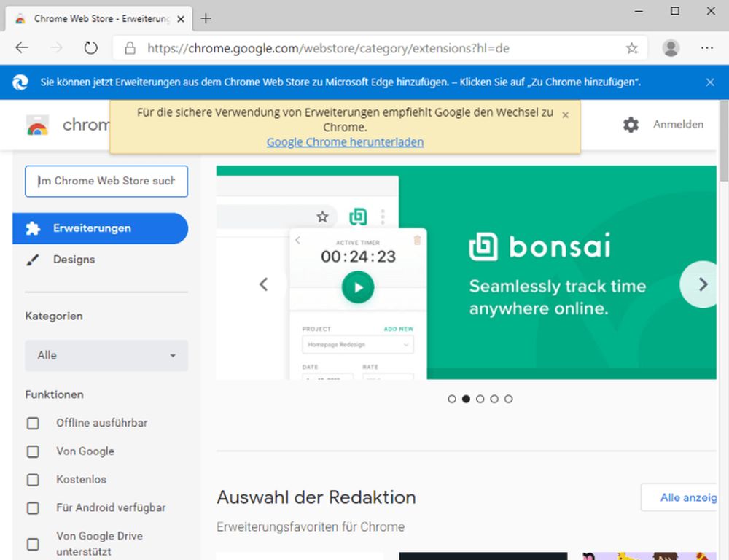Open Chrome Web Store settings gear
This screenshot has height=560, width=729.
click(x=631, y=125)
